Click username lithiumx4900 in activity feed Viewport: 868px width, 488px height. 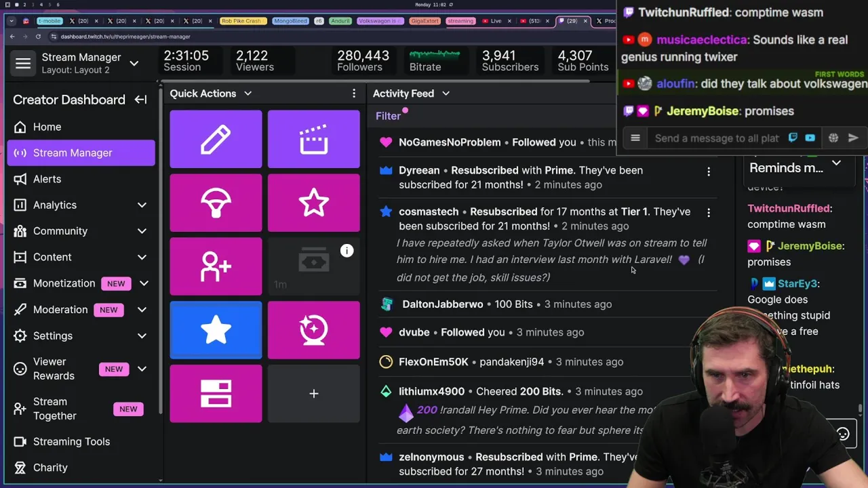(431, 392)
